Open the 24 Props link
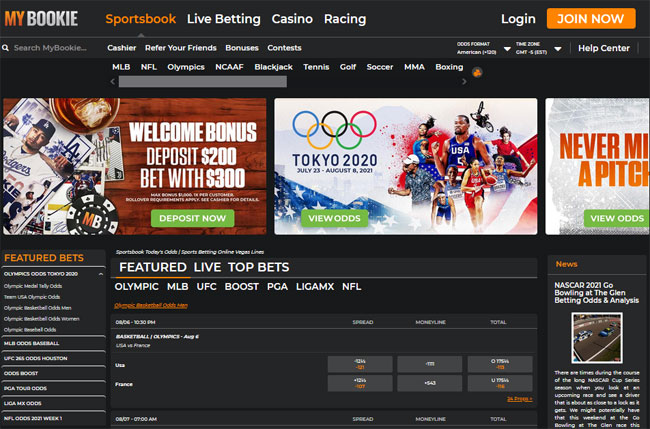 [519, 399]
